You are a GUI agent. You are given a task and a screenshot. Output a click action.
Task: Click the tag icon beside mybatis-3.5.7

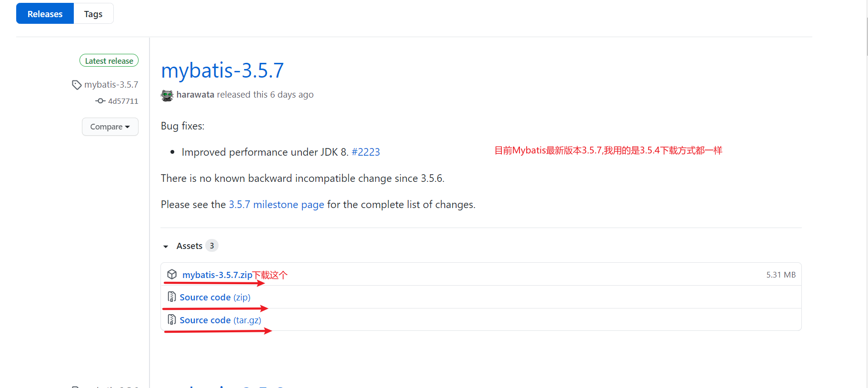click(x=77, y=85)
